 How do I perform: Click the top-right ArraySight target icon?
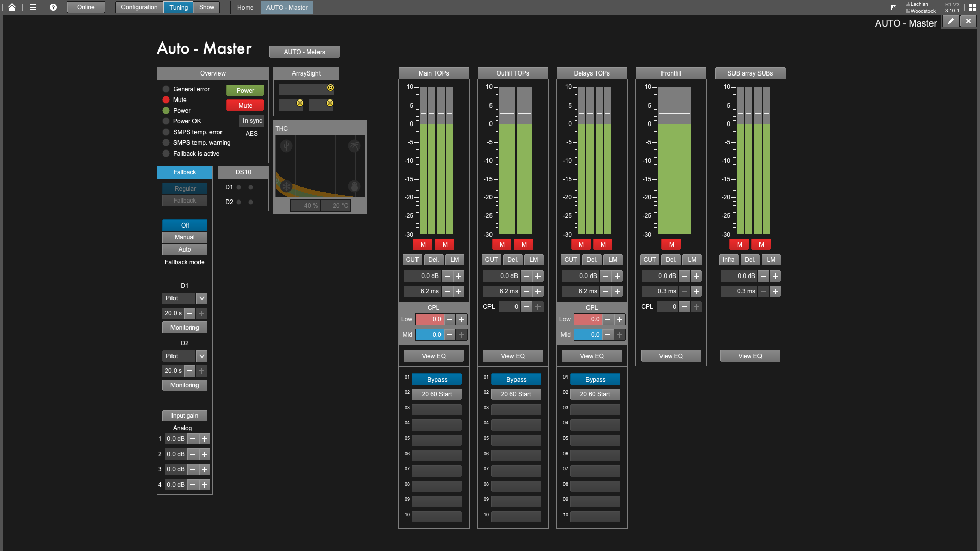[x=330, y=88]
